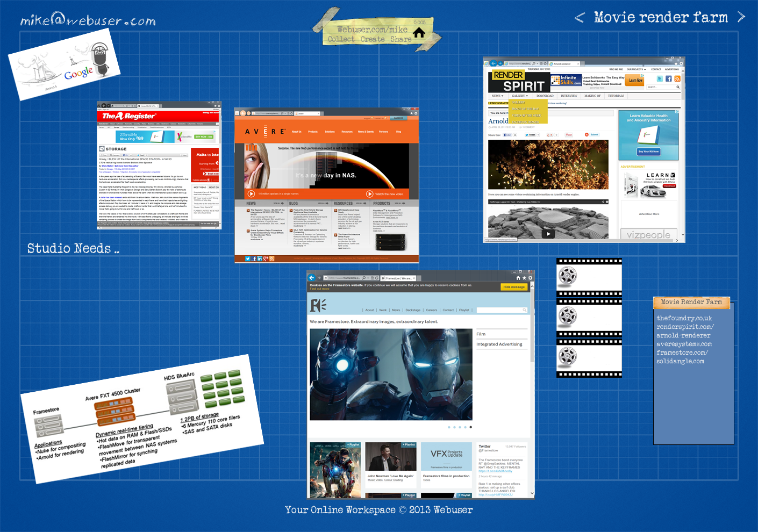Image resolution: width=758 pixels, height=532 pixels.
Task: Open renderspirit.com/arnold-renderer link in note
Action: click(685, 331)
